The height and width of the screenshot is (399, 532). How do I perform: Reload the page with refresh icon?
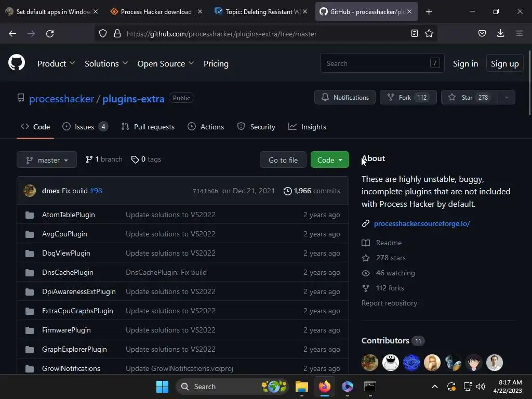[x=50, y=34]
